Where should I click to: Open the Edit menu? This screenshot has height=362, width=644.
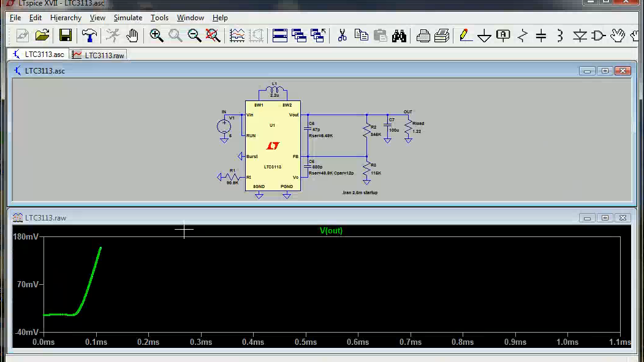pos(36,18)
